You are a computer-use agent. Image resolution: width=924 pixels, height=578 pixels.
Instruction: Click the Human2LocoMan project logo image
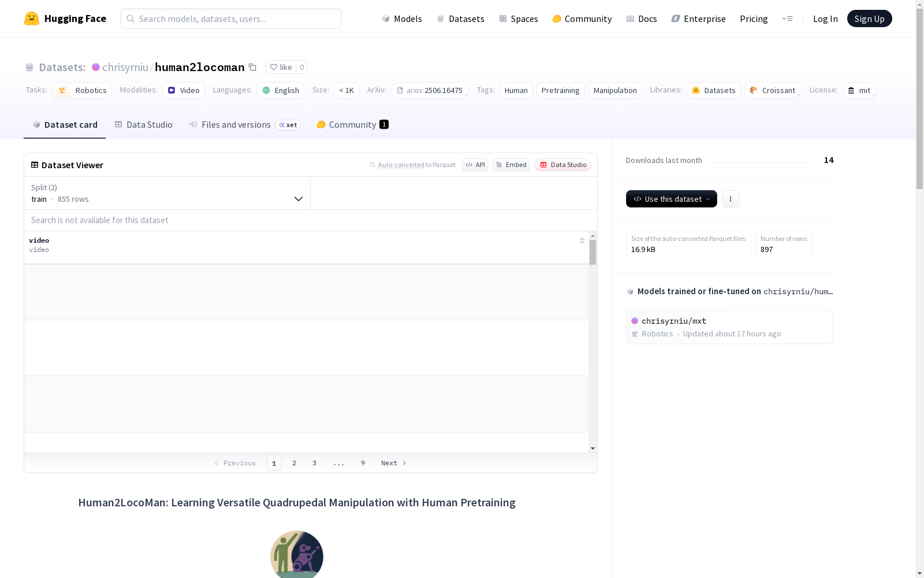(297, 554)
